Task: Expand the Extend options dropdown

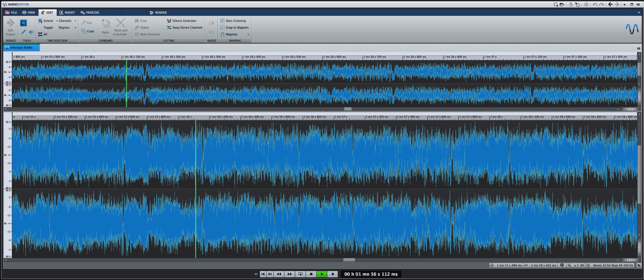Action: click(57, 21)
